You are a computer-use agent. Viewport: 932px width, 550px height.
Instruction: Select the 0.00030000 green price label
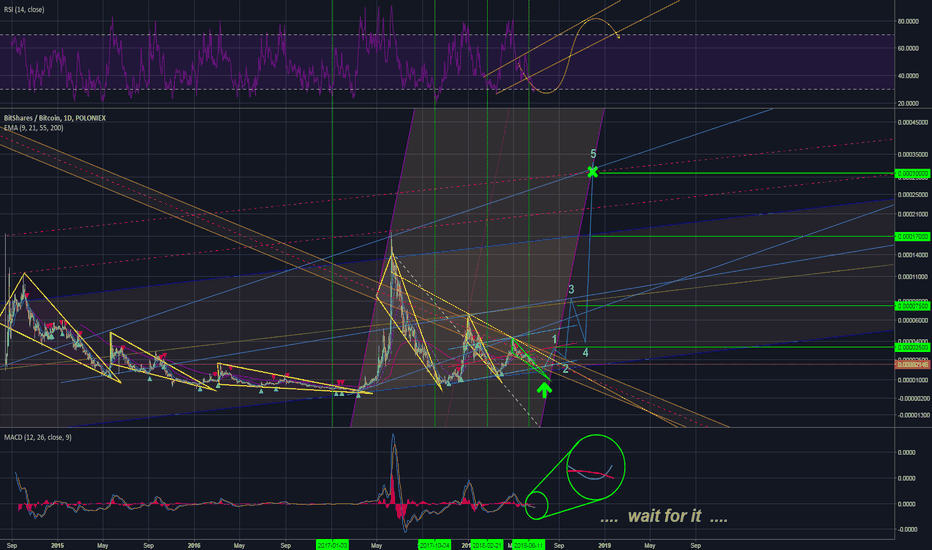coord(912,174)
